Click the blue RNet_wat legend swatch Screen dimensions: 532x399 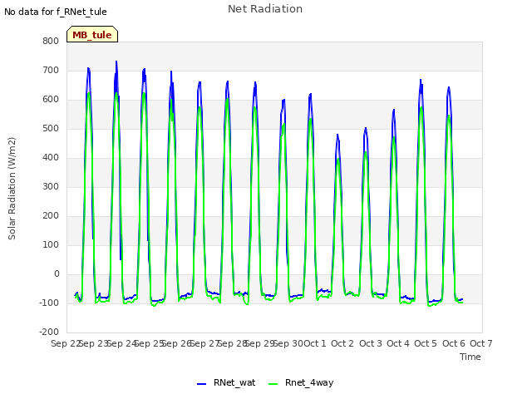[x=201, y=384]
